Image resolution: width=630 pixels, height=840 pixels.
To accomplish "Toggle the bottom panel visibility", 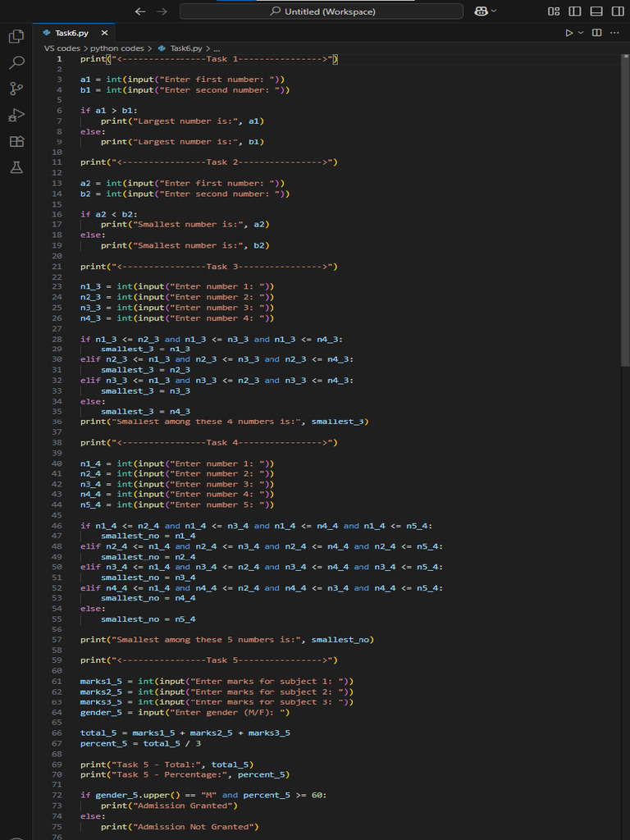I will (596, 11).
